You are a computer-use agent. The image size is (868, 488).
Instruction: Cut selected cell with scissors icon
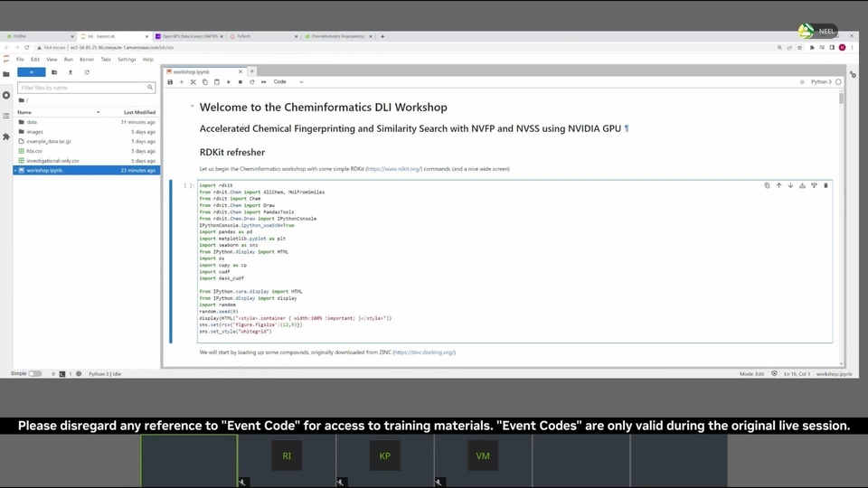tap(193, 82)
